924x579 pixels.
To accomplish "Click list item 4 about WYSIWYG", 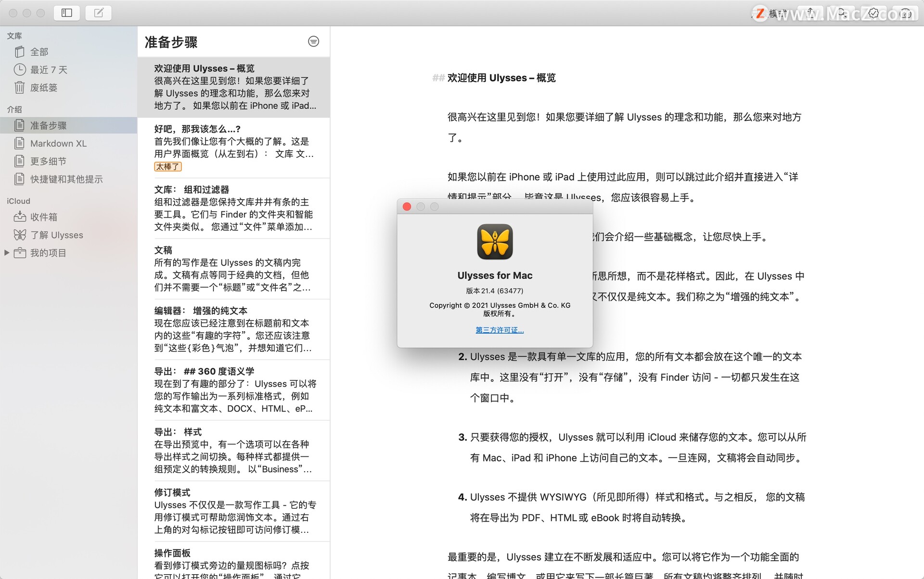I will click(x=631, y=507).
